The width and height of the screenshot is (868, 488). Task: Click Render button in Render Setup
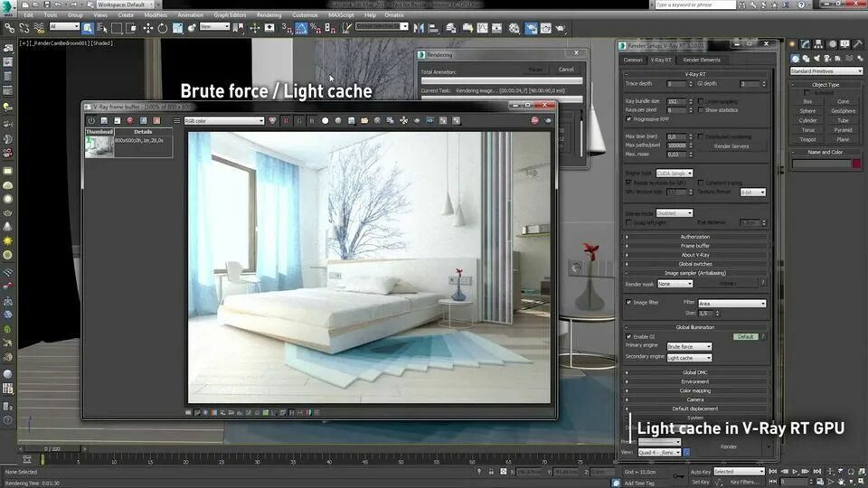(729, 446)
